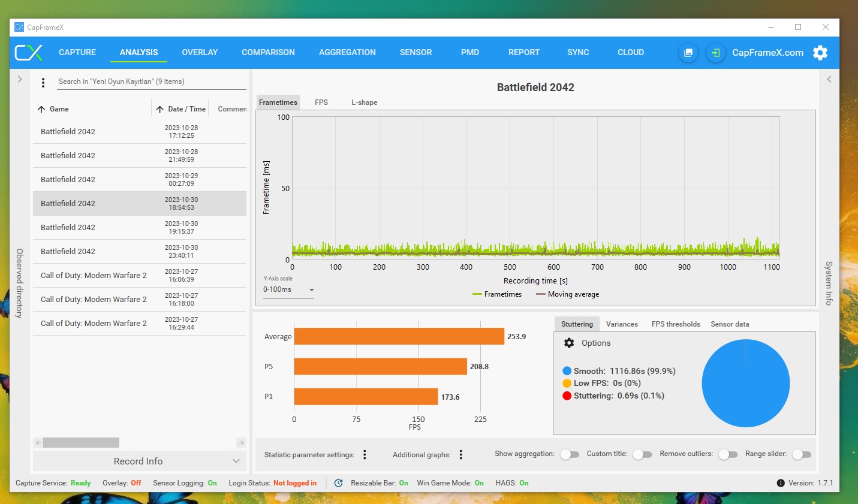Viewport: 858px width, 504px height.
Task: Click the record search field
Action: [152, 82]
